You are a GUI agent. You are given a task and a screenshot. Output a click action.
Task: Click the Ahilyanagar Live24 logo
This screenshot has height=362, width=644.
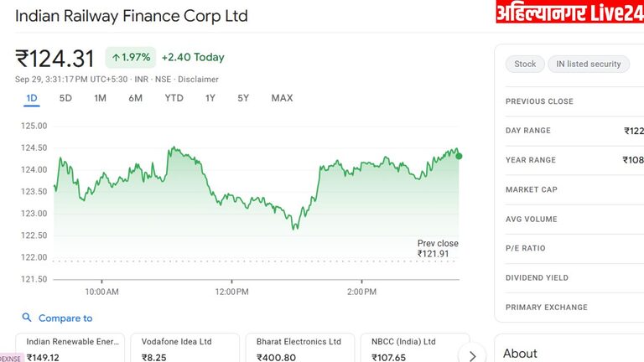[x=568, y=13]
